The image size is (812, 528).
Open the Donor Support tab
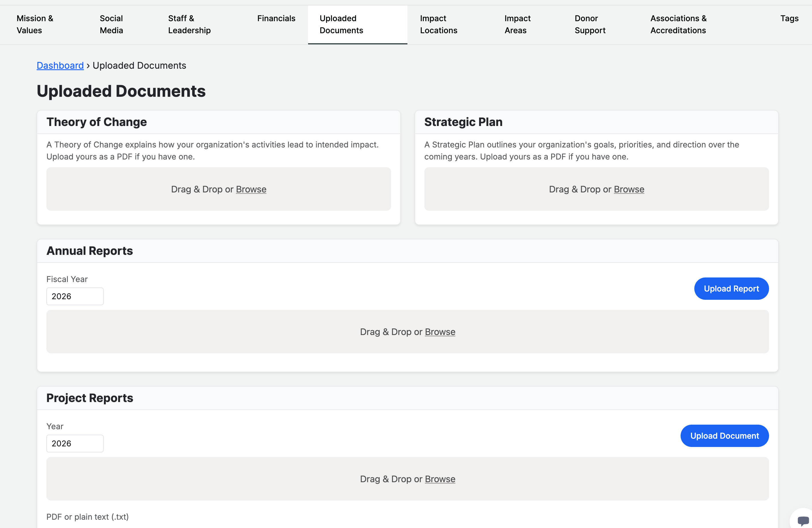pyautogui.click(x=590, y=24)
